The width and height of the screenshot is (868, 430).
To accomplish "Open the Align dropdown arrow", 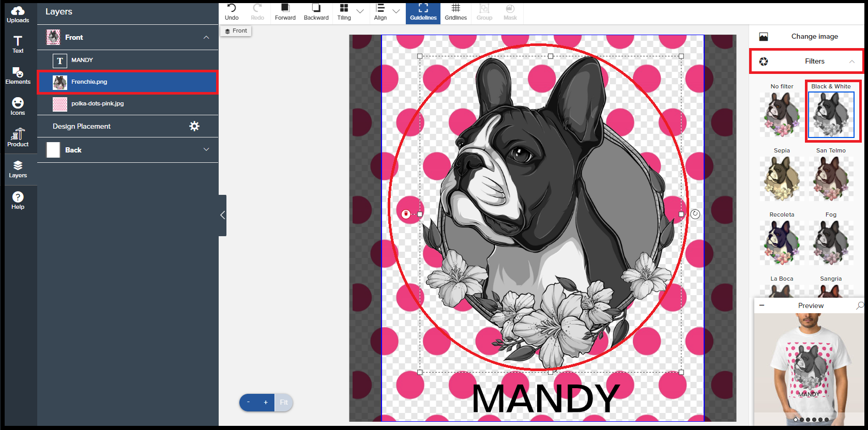I will tap(397, 11).
